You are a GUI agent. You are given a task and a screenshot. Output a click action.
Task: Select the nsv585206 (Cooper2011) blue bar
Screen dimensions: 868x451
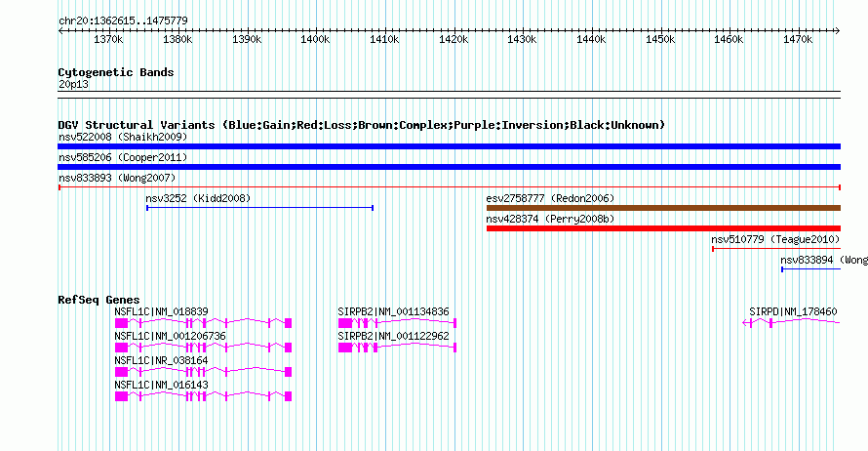(x=449, y=167)
